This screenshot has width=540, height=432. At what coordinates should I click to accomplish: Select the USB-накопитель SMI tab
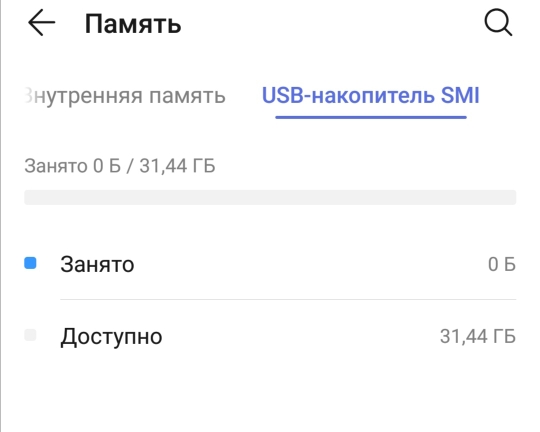[371, 95]
